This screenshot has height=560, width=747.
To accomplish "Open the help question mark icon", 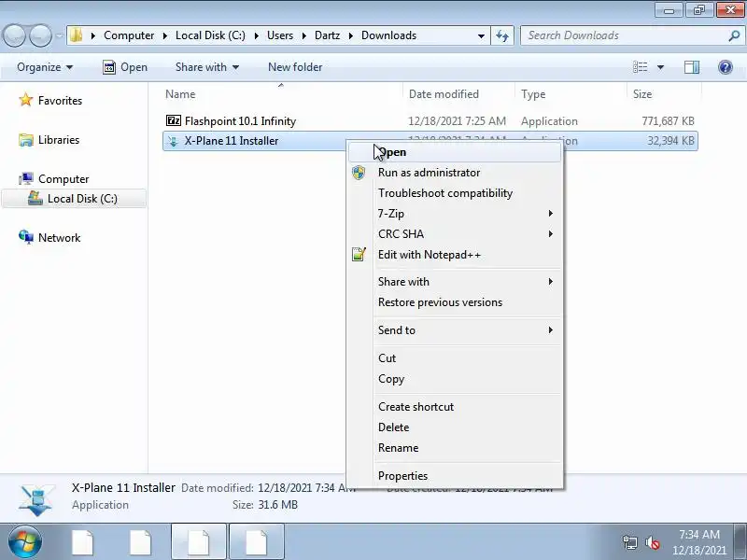I will (x=726, y=67).
